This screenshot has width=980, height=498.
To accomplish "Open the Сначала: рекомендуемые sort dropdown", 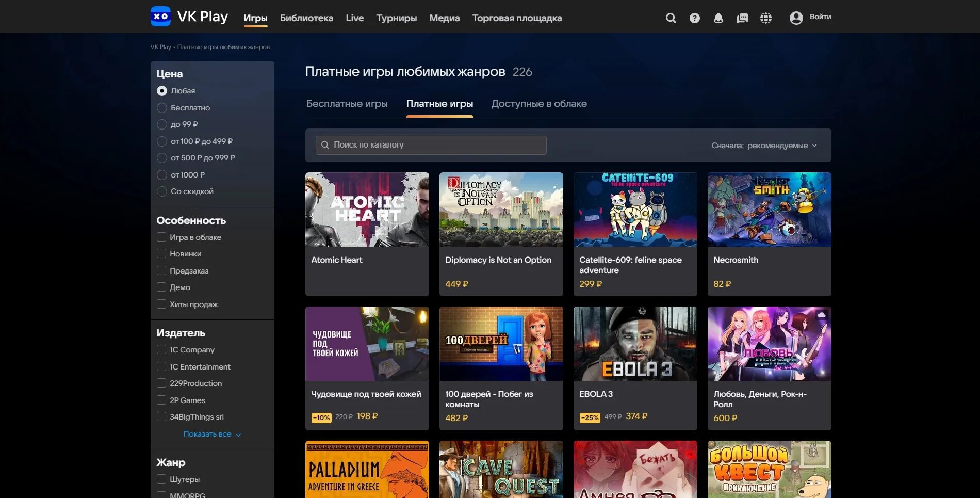I will (x=764, y=146).
